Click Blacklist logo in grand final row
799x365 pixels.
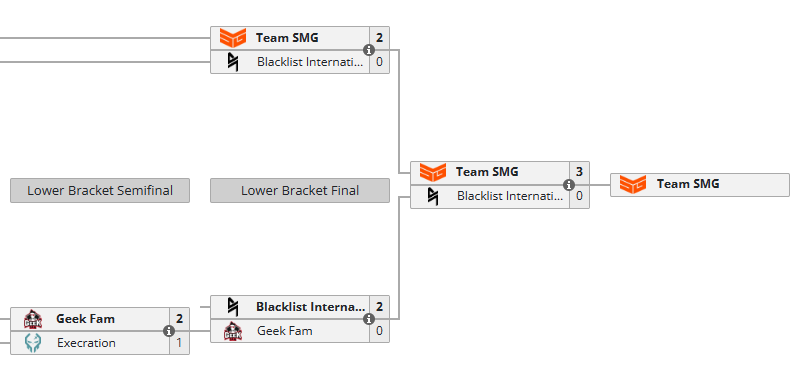(x=433, y=196)
